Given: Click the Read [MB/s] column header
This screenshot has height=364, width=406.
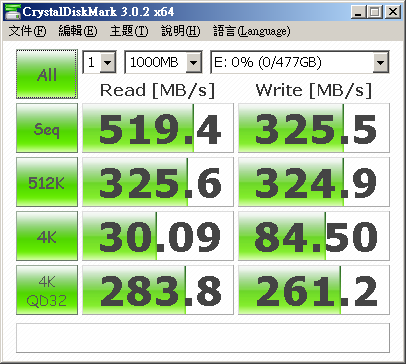Looking at the screenshot, I should click(x=157, y=90).
